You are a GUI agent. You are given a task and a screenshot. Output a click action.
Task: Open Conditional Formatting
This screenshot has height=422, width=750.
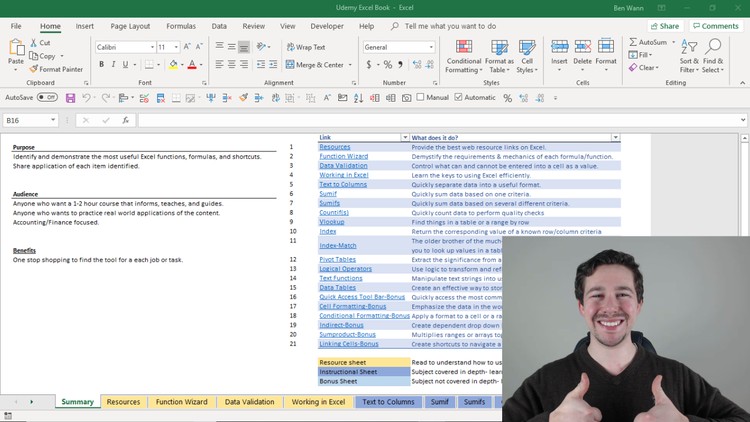point(463,56)
